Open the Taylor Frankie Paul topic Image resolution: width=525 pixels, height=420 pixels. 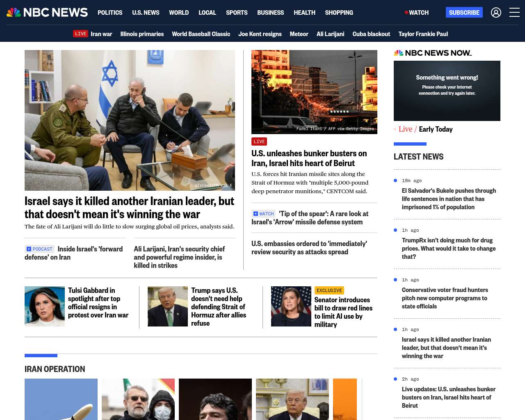(x=423, y=34)
